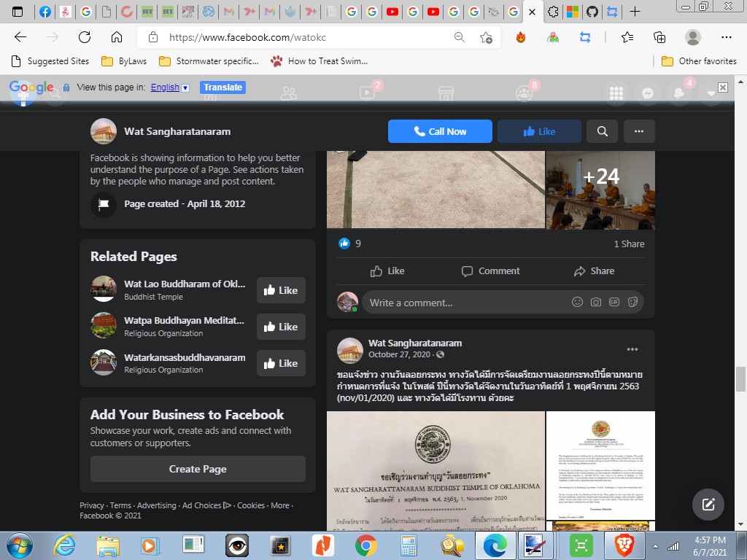Open the browser profile avatar
Image resolution: width=747 pixels, height=560 pixels.
click(x=693, y=37)
